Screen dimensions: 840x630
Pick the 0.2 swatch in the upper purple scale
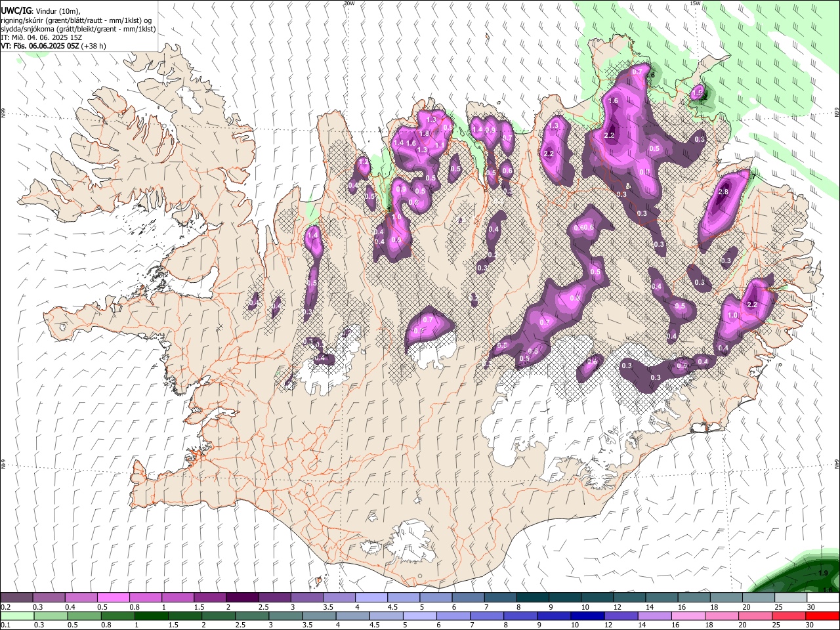coord(16,598)
